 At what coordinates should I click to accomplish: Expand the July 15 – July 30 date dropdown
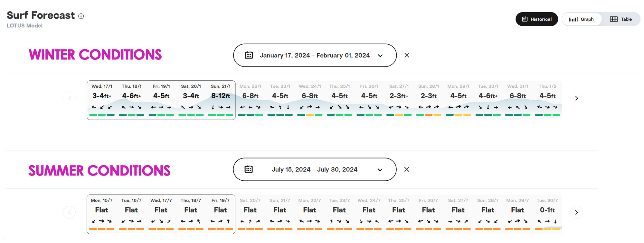click(314, 169)
